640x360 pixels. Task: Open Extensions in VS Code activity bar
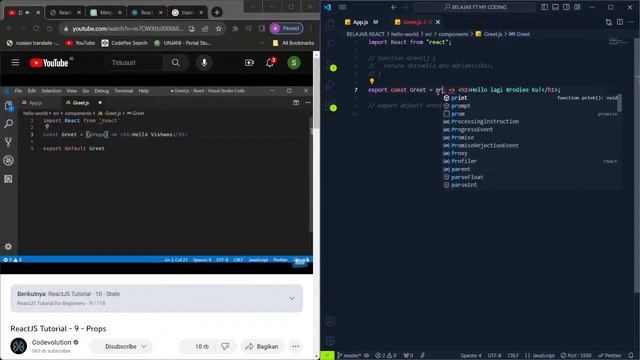(330, 105)
